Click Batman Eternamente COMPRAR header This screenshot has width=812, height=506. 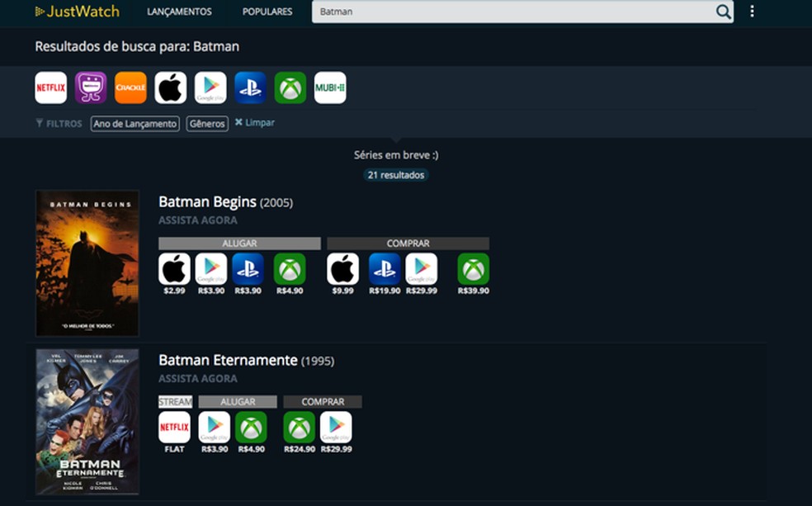[x=323, y=402]
